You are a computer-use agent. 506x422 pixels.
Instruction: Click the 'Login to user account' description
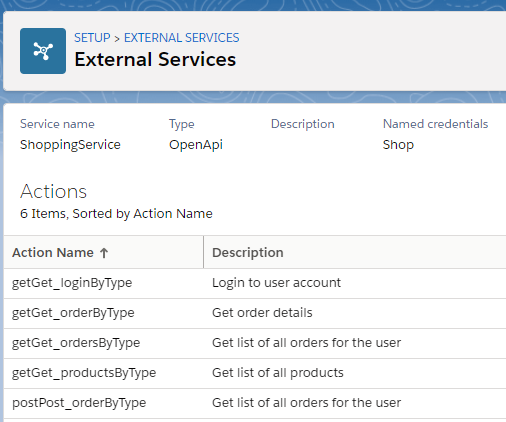(276, 283)
